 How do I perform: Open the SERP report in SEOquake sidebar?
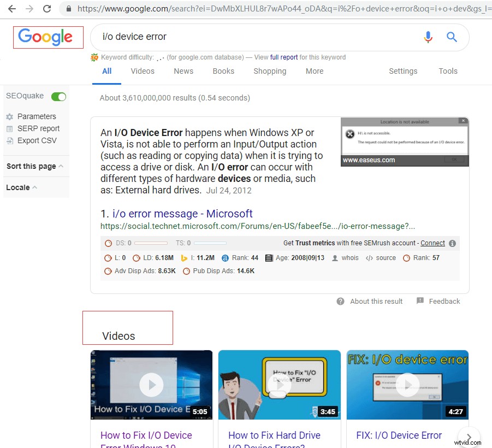click(x=11, y=128)
